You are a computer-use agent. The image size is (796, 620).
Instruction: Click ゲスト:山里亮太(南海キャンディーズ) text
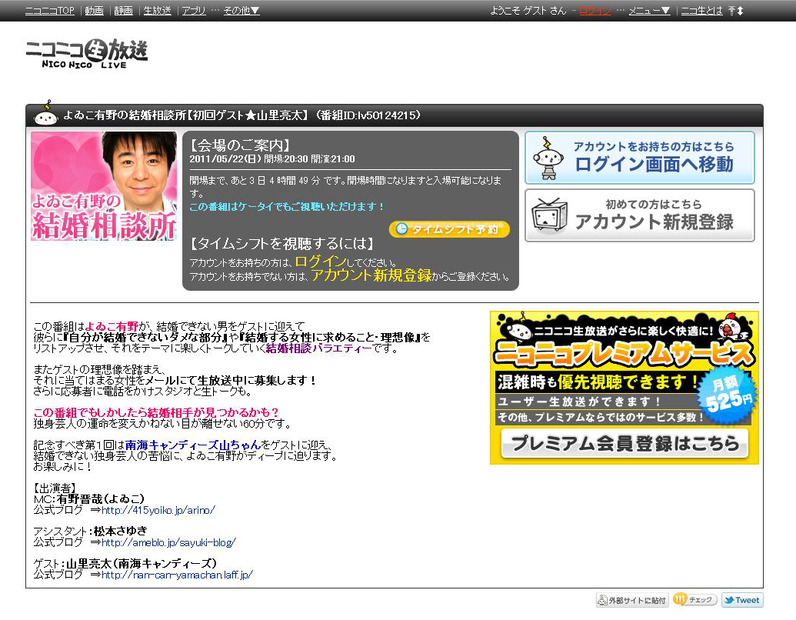[125, 564]
